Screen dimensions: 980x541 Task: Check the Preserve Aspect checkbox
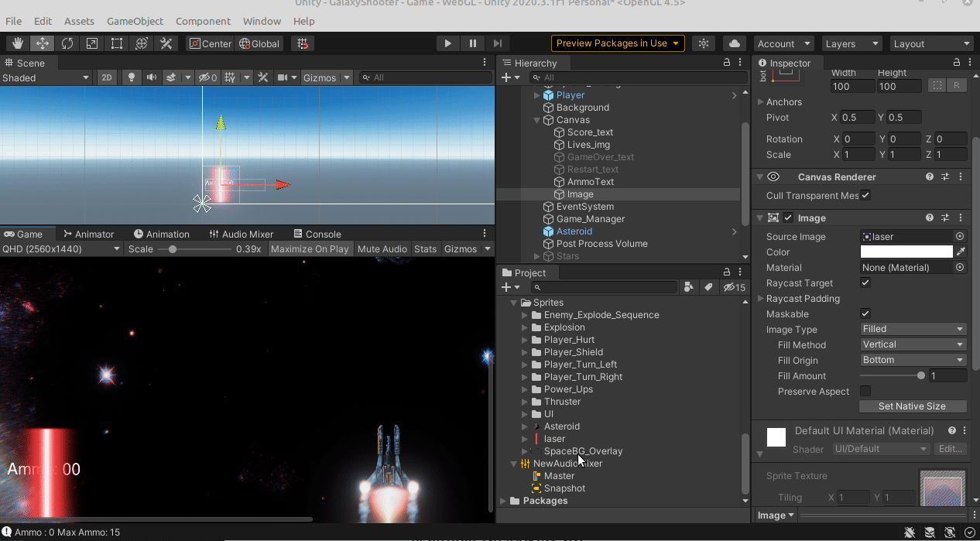[x=865, y=392]
